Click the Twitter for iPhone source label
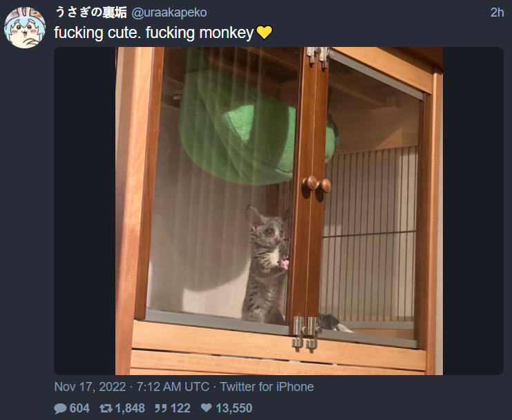512x420 pixels. tap(267, 387)
